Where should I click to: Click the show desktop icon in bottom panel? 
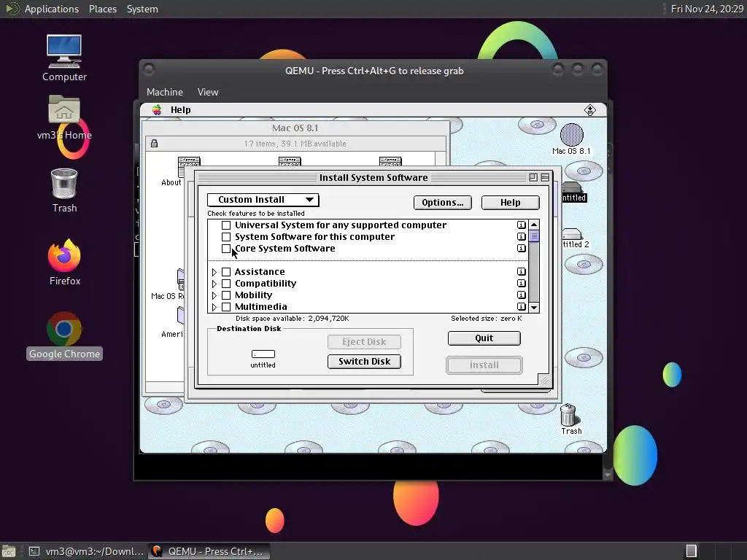[9, 551]
